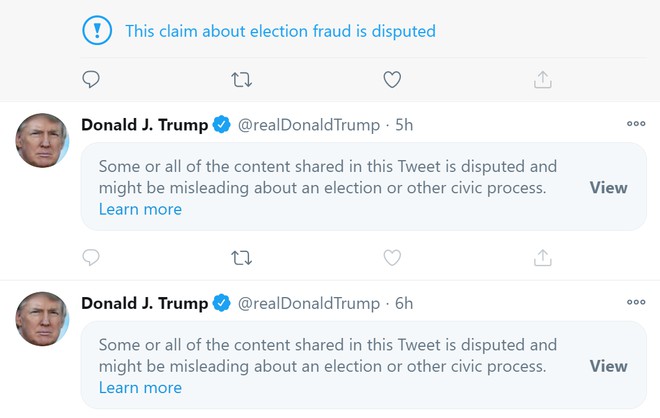Share the tweet posted 5h ago

543,258
